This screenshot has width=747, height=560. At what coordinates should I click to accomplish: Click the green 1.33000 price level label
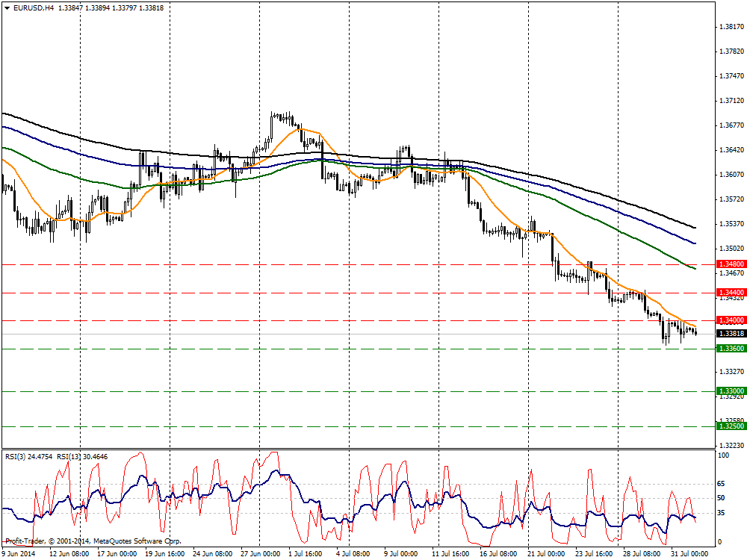click(729, 391)
